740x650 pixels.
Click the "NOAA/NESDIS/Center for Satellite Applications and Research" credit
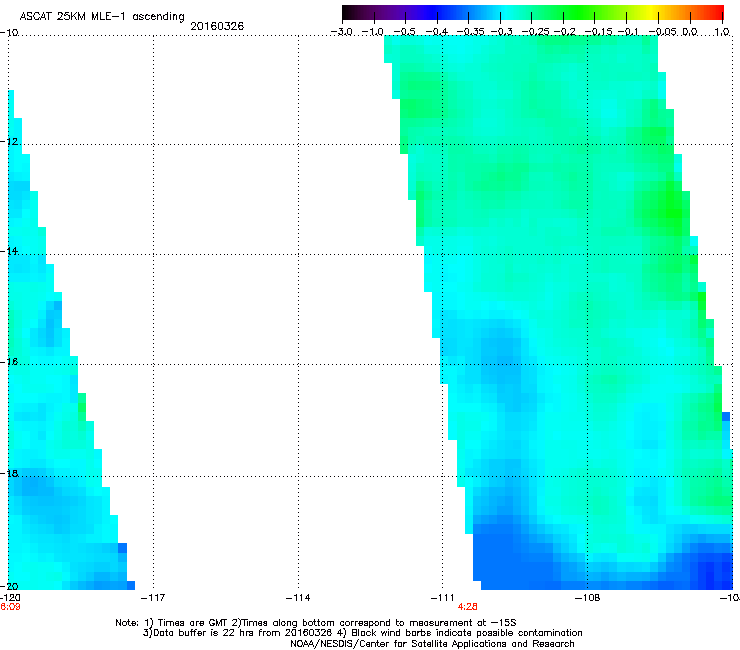pos(432,644)
